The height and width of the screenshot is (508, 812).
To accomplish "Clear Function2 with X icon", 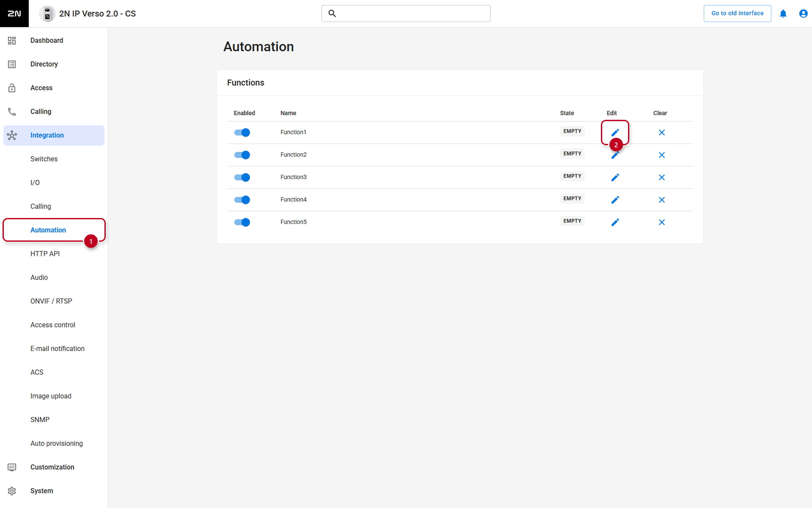I will coord(662,155).
